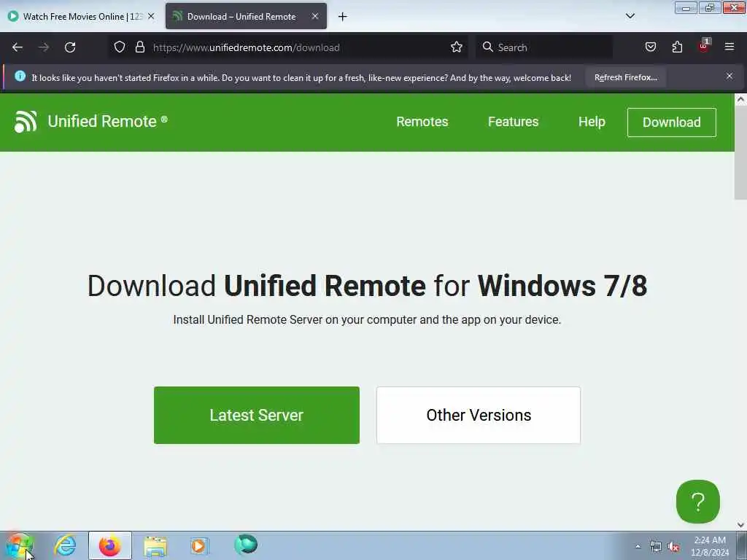Click the Other Versions button
The width and height of the screenshot is (747, 560).
pyautogui.click(x=479, y=415)
